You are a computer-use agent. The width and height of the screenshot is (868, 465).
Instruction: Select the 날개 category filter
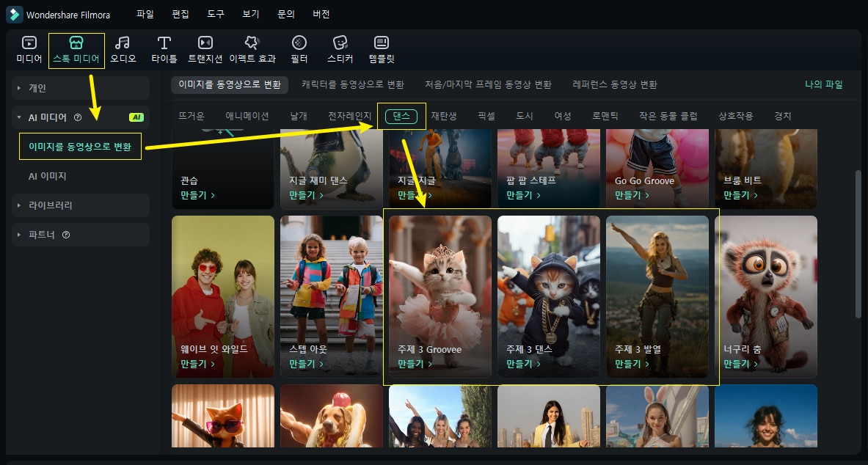tap(299, 116)
